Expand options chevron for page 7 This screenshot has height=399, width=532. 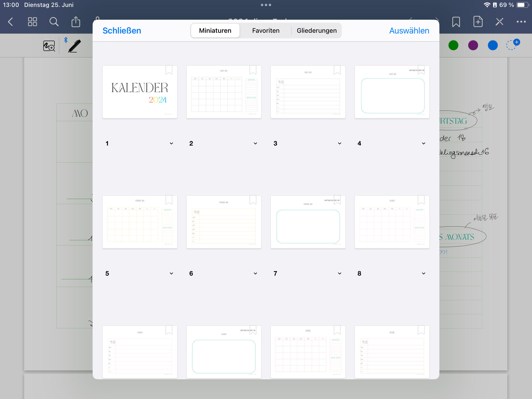(x=340, y=273)
